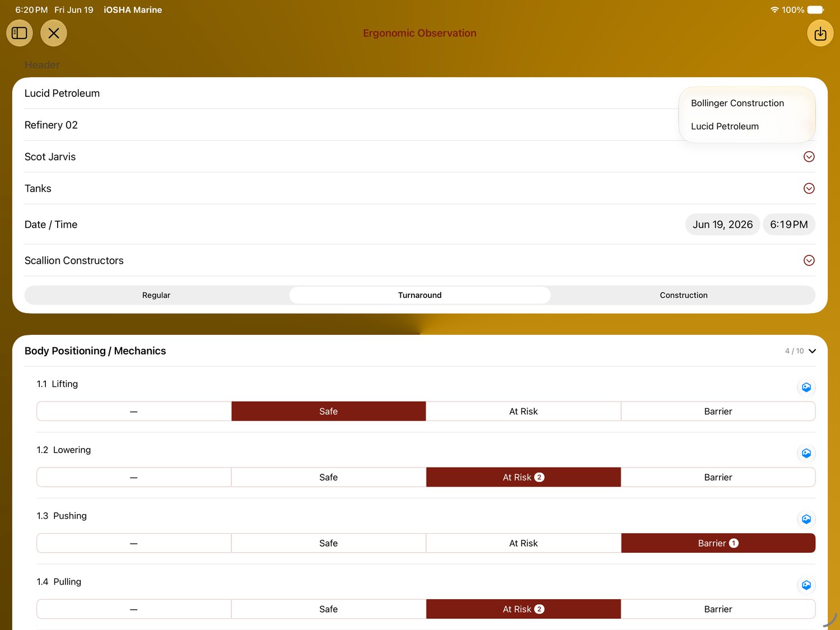Set 1.4 Pulling to dash (none)
The image size is (840, 630).
[134, 609]
